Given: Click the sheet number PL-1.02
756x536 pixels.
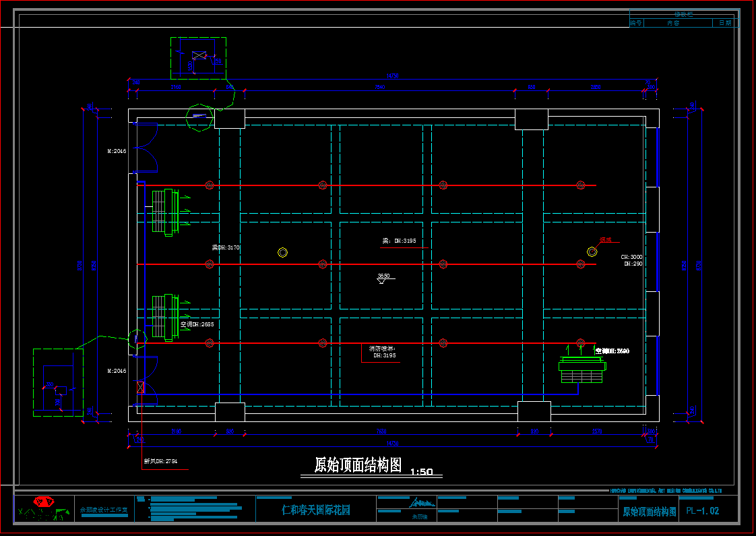Looking at the screenshot, I should coord(703,511).
